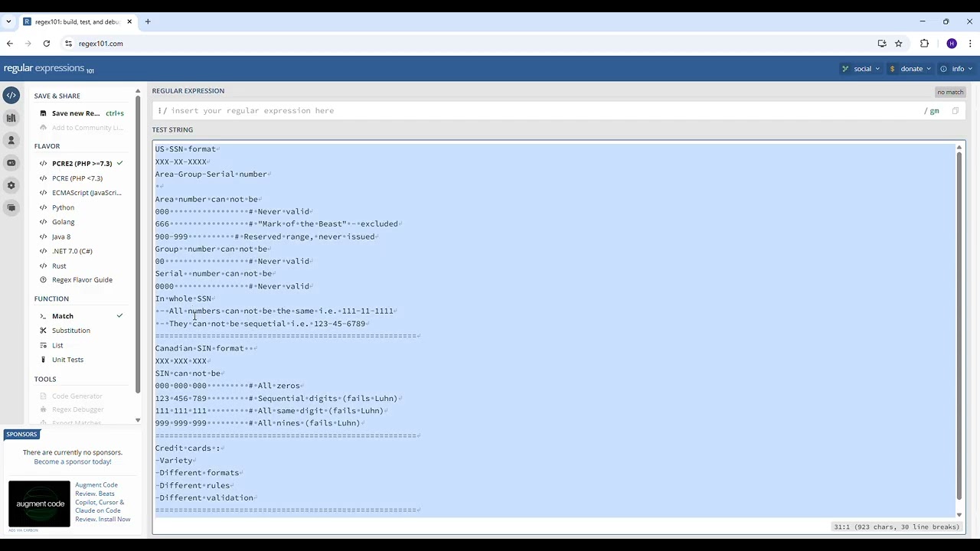Screen dimensions: 980x551
Task: Reload the page
Action: coord(47,44)
